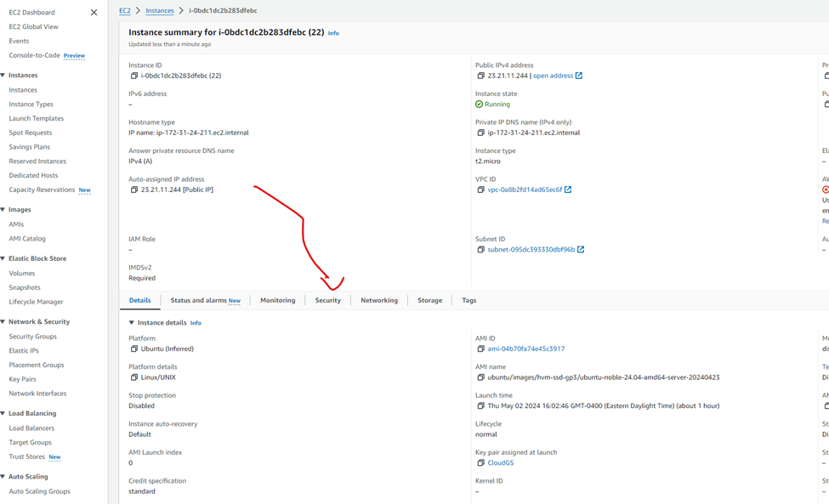Switch to the Details tab
This screenshot has height=504, width=829.
[140, 300]
